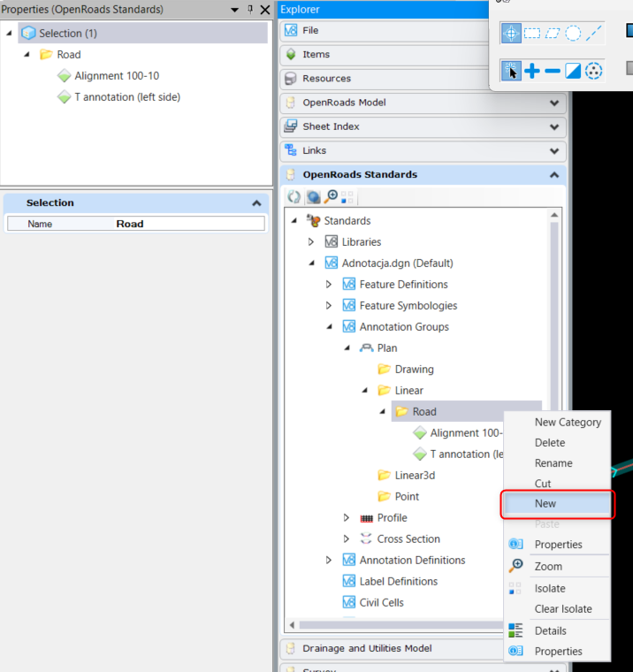Screen dimensions: 633x672
Task: Open the Drainage and Utilities Model section
Action: 392,648
